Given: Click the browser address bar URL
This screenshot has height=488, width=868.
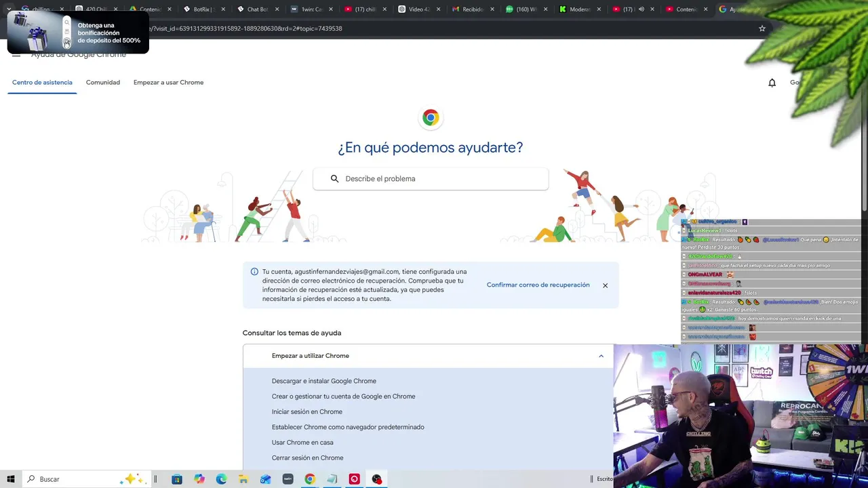Looking at the screenshot, I should tap(448, 28).
